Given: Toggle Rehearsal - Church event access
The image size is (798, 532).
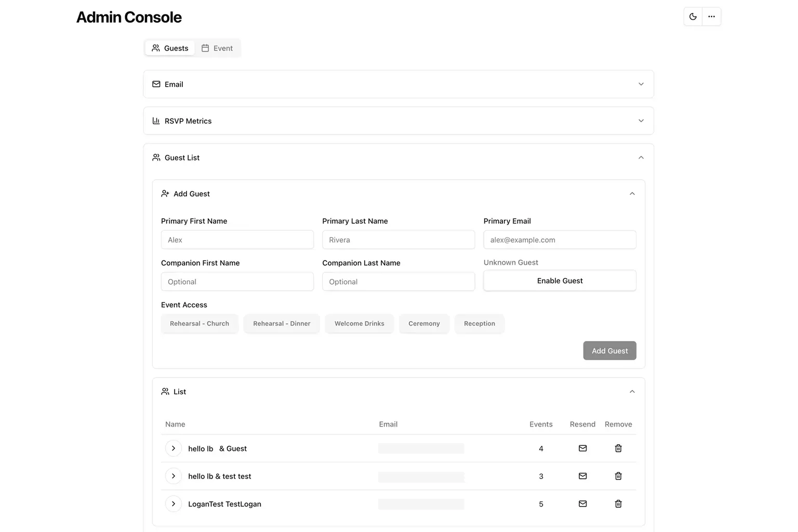Looking at the screenshot, I should click(199, 323).
